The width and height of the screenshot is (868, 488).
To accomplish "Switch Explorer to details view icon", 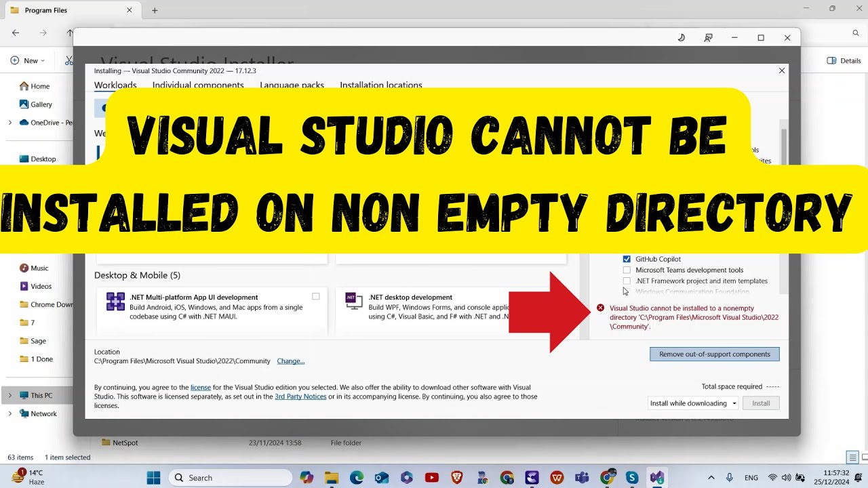I will click(x=853, y=457).
